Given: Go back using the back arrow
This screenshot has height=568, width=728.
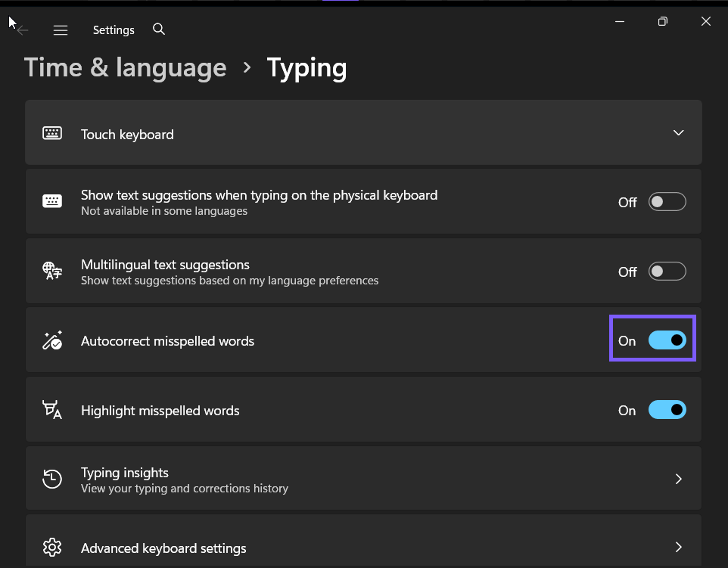Looking at the screenshot, I should click(x=22, y=30).
